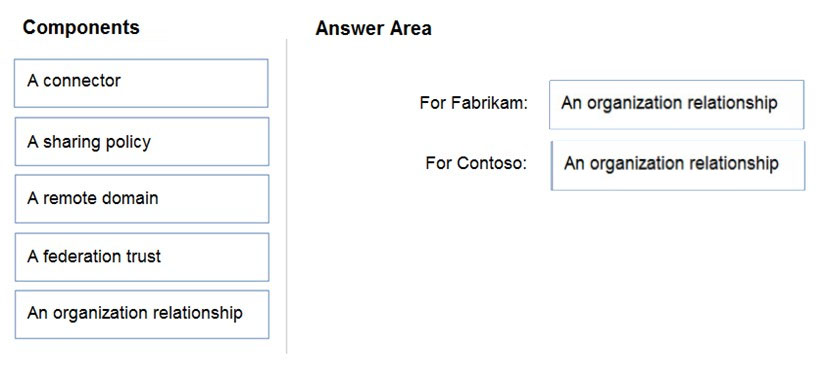Select the A federation trust component
The width and height of the screenshot is (828, 377).
[x=142, y=257]
